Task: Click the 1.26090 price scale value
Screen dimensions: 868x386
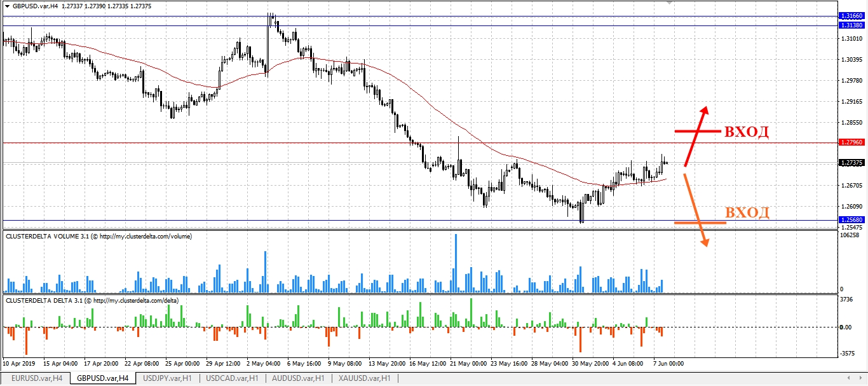Action: point(851,206)
